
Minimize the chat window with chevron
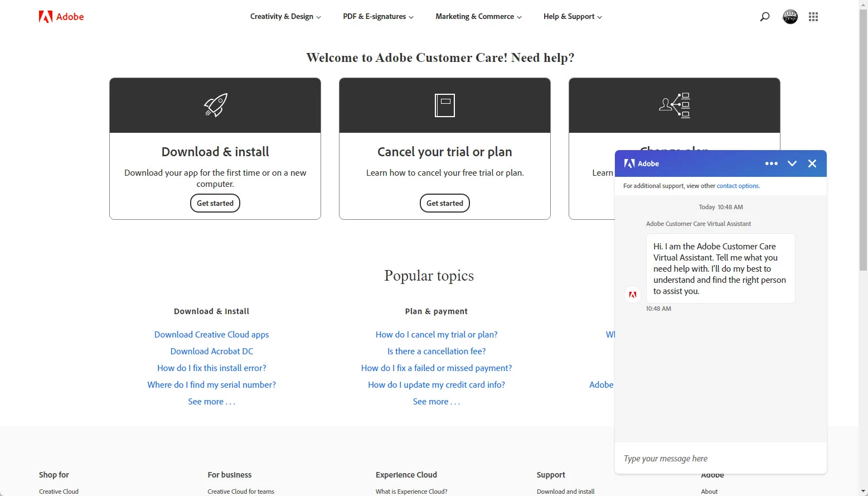792,163
